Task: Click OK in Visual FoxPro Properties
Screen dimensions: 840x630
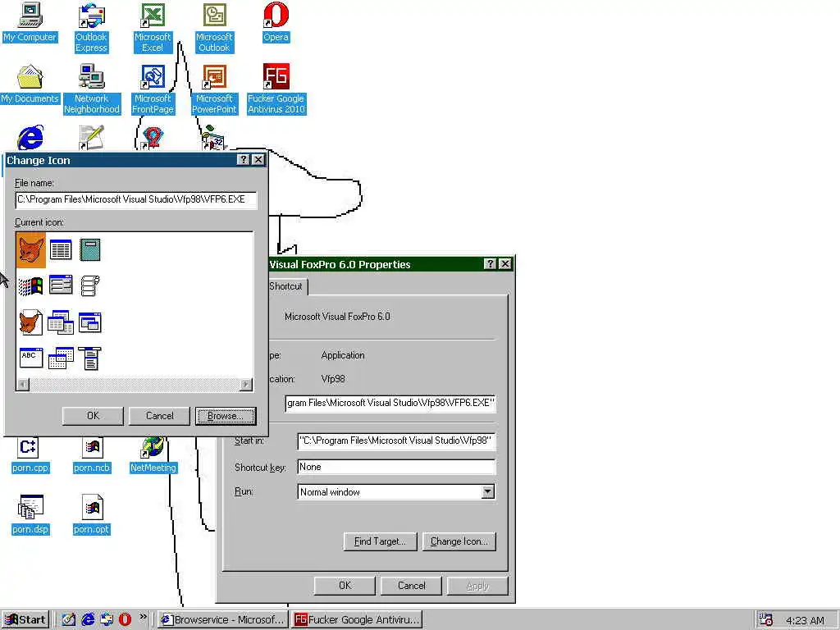Action: coord(345,586)
